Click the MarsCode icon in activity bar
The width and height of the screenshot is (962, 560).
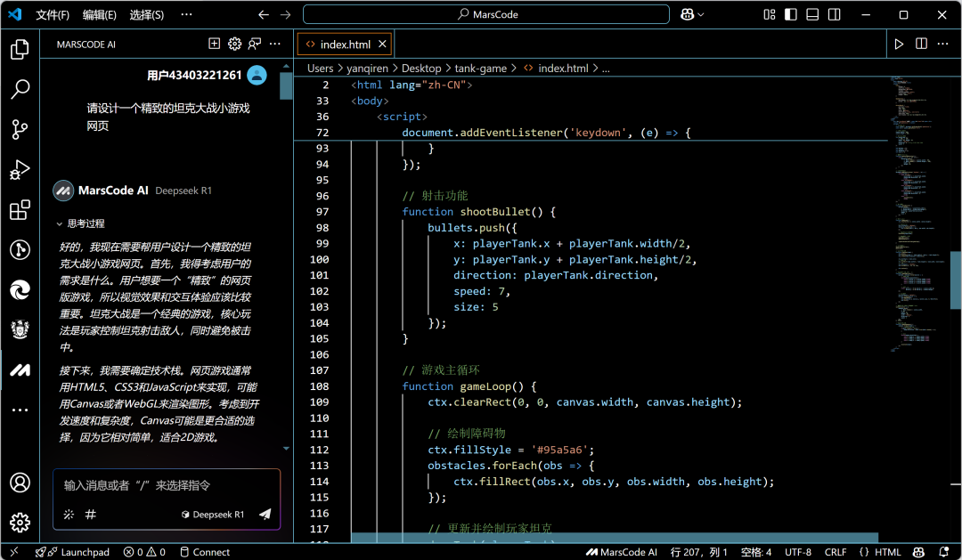pos(20,369)
